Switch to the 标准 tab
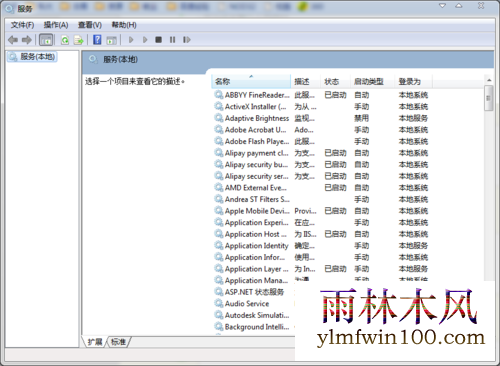The image size is (500, 366). [x=118, y=342]
